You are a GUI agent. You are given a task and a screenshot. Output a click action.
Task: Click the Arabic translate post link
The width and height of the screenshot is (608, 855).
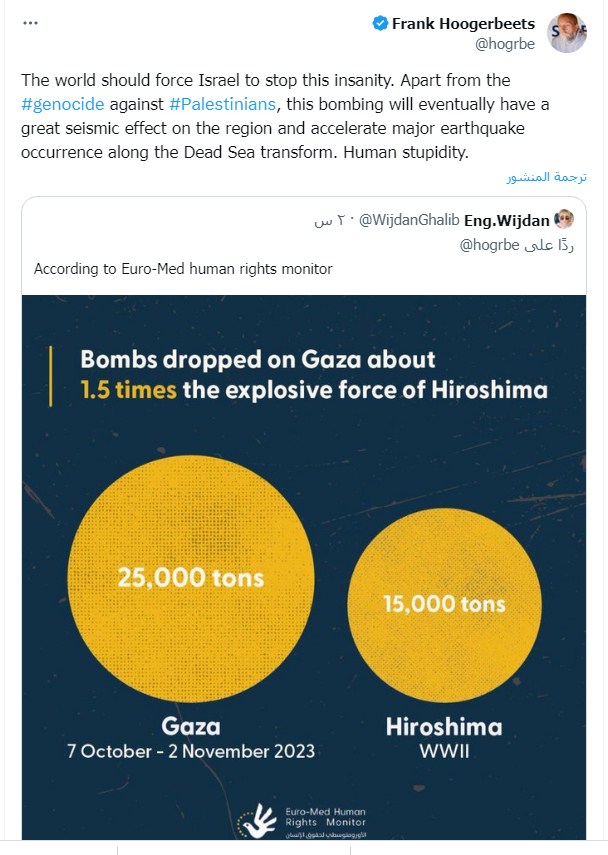click(543, 177)
